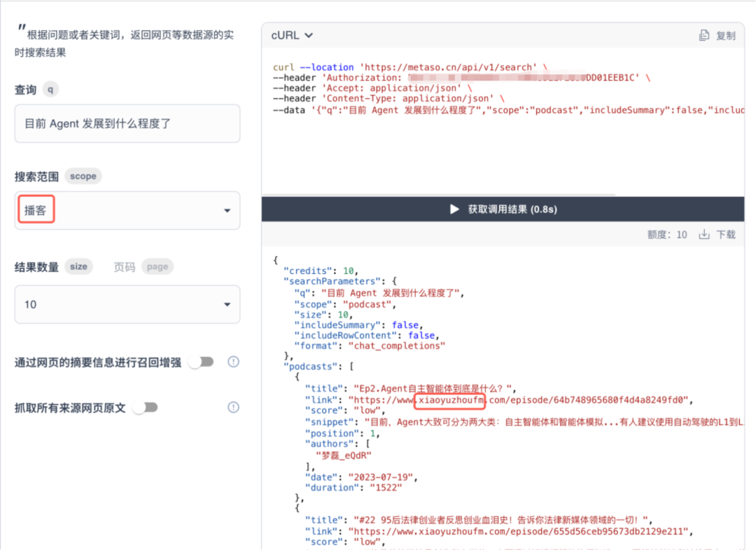756x550 pixels.
Task: Click the "position": 1 line
Action: (343, 433)
